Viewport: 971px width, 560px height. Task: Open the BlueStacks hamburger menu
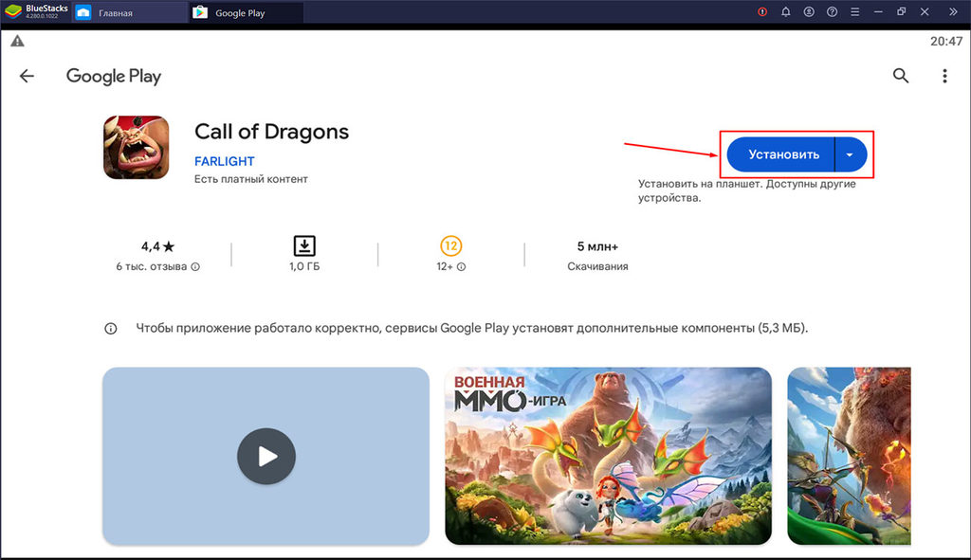[x=854, y=11]
